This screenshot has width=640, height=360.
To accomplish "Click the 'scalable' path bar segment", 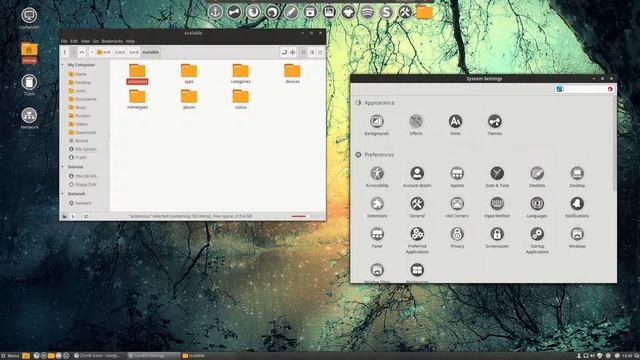I will click(x=151, y=52).
